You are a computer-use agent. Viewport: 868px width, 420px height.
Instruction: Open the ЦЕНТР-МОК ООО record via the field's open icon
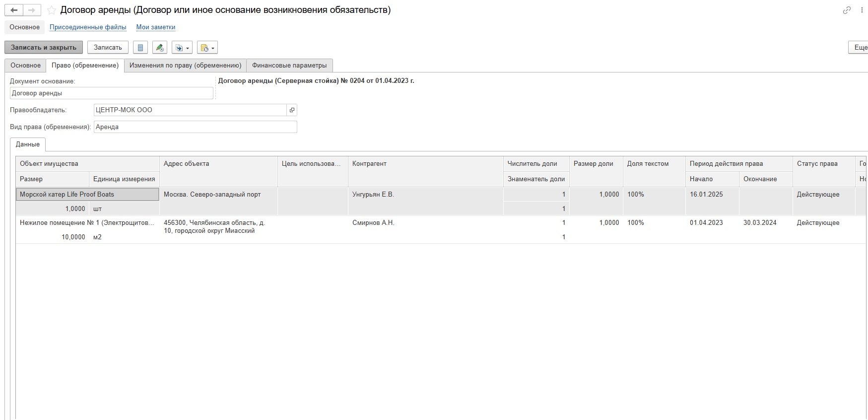pyautogui.click(x=292, y=110)
